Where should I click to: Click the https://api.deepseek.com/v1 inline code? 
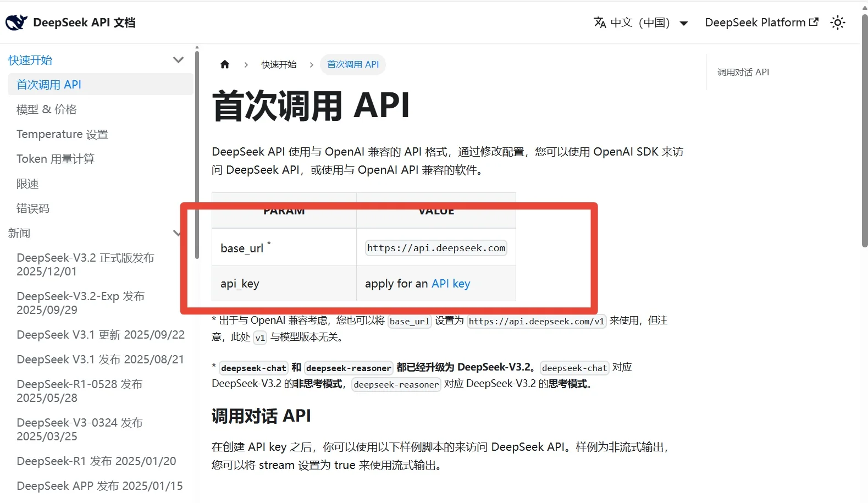click(x=536, y=322)
